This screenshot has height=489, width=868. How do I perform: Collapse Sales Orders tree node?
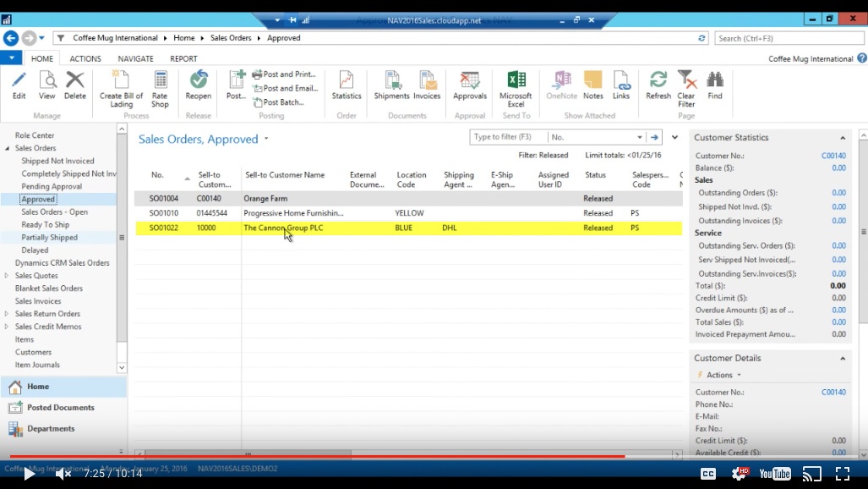point(8,148)
